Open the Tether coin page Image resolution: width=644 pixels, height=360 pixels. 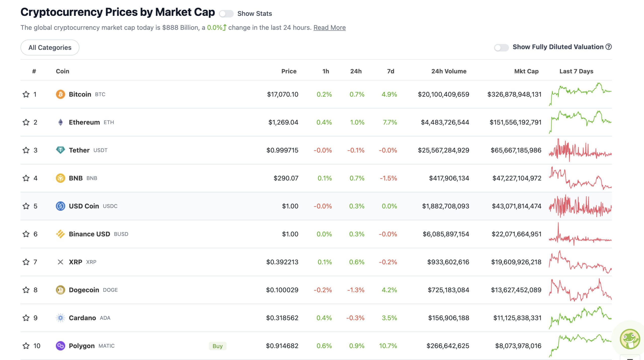[79, 150]
